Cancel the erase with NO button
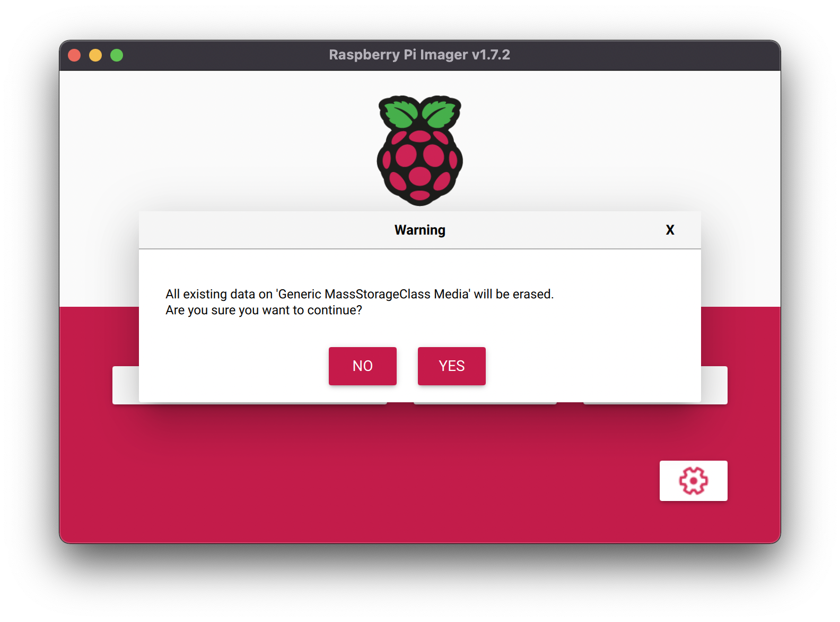The width and height of the screenshot is (840, 622). pyautogui.click(x=362, y=366)
